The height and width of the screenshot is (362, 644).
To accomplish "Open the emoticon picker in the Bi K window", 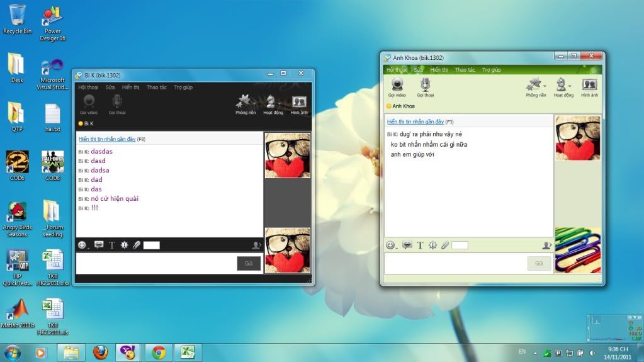I will (x=82, y=246).
